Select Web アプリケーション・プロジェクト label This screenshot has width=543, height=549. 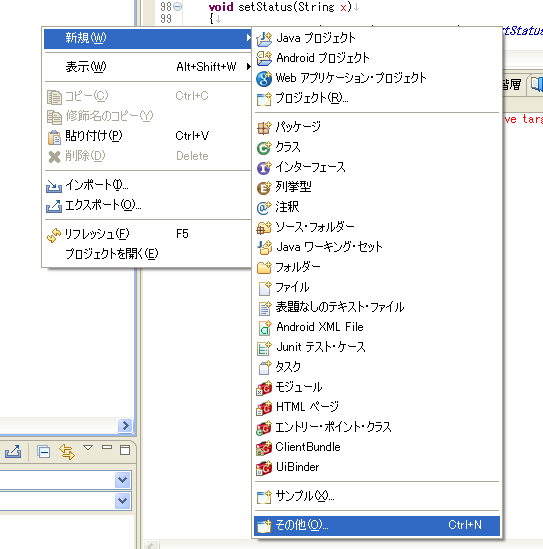[x=351, y=78]
